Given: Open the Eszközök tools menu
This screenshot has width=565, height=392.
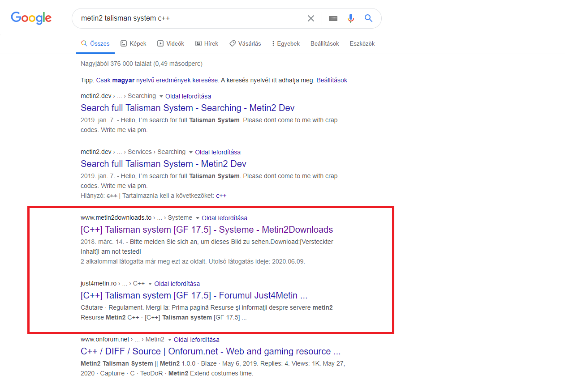Looking at the screenshot, I should [362, 44].
